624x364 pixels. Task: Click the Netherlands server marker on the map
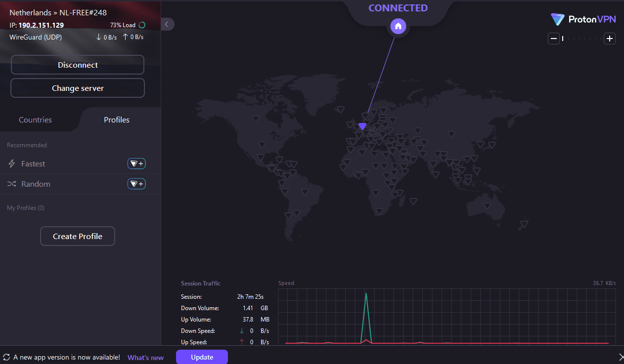click(x=362, y=126)
